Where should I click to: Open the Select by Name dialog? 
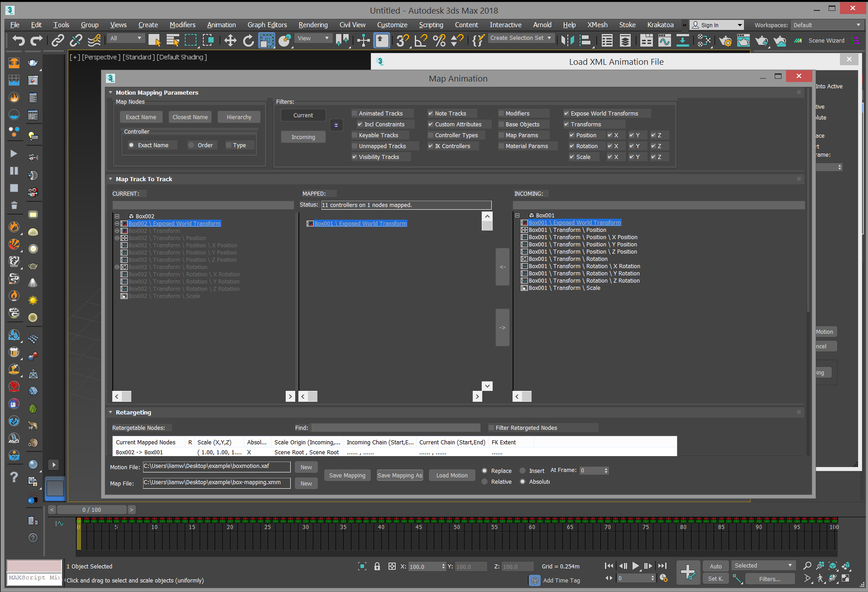[x=173, y=40]
